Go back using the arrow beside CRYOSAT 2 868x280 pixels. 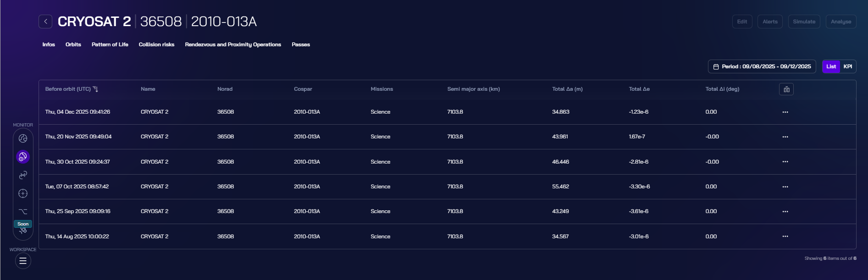click(45, 22)
